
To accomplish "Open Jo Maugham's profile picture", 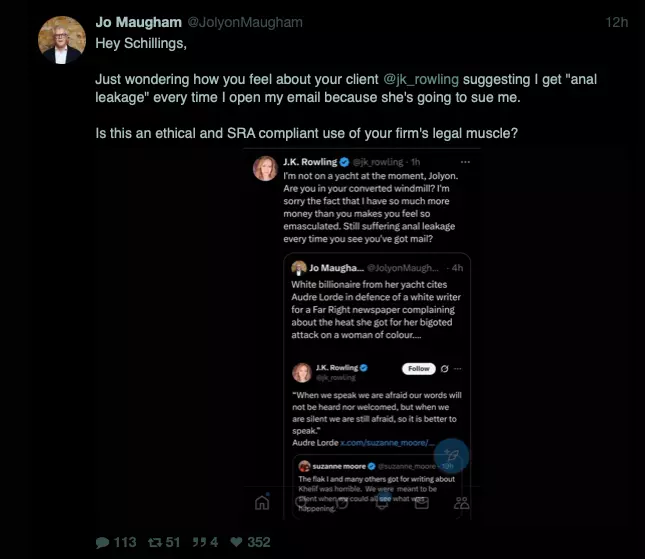I will 62,40.
